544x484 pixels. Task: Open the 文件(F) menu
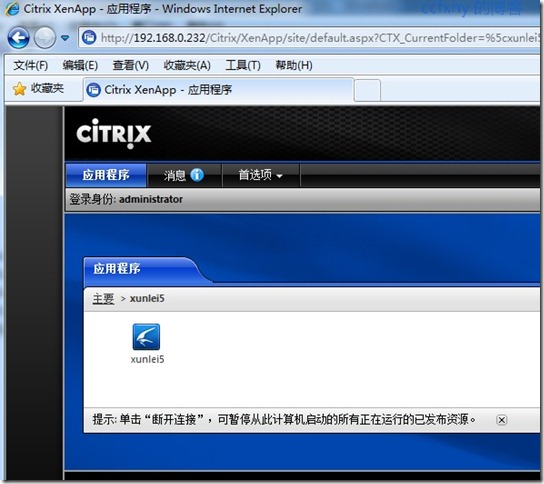coord(31,65)
